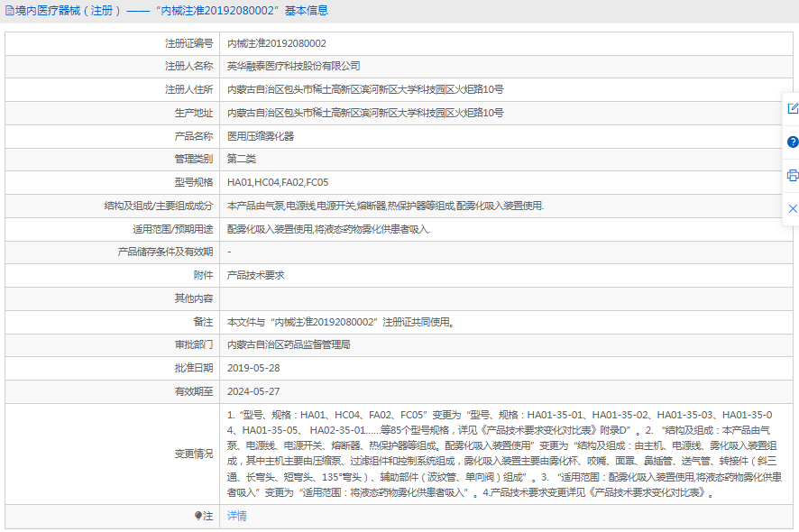
Task: Open the help question mark icon
Action: tap(793, 142)
